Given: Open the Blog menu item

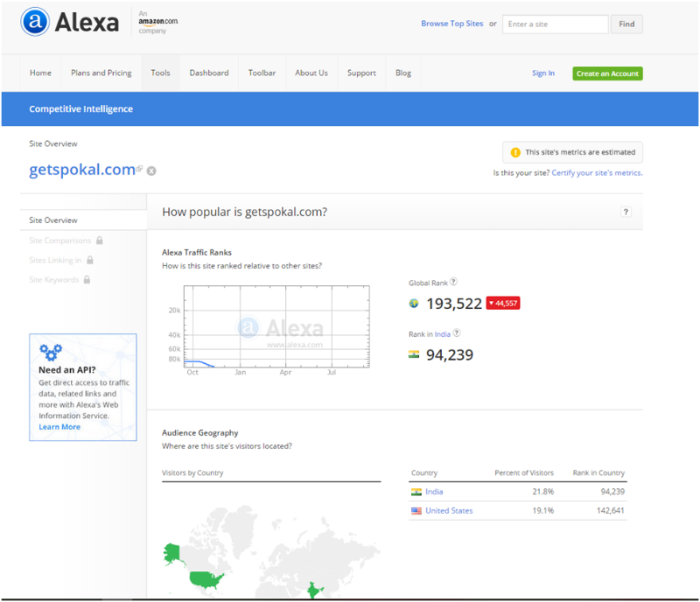Looking at the screenshot, I should click(403, 73).
